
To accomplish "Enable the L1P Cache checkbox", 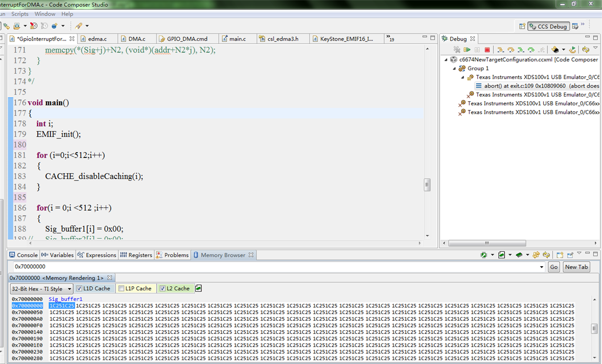I will (x=121, y=289).
